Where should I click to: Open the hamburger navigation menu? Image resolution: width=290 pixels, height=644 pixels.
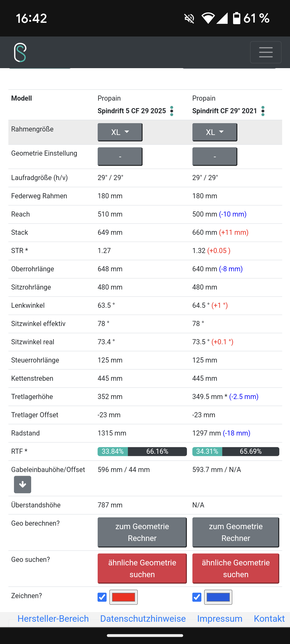point(266,52)
